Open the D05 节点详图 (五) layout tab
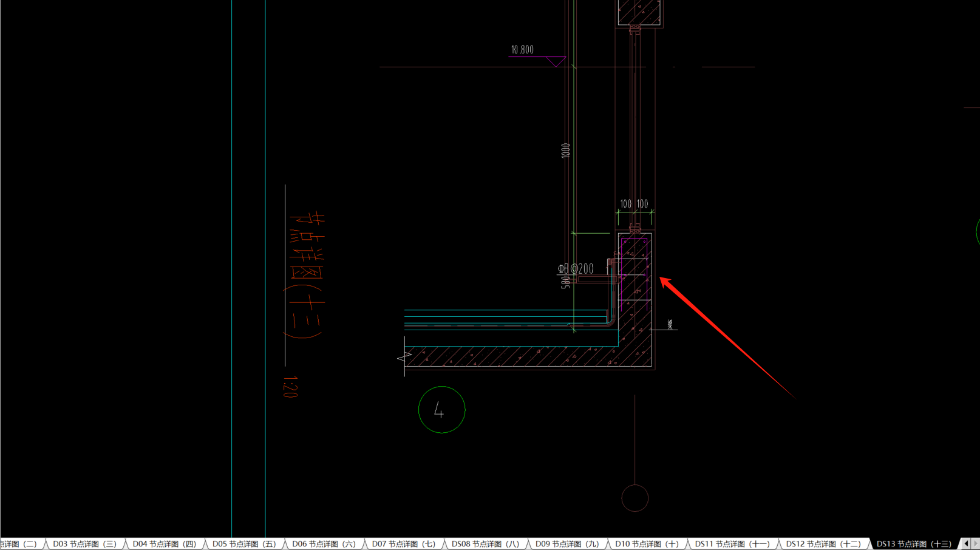This screenshot has height=550, width=980. [x=244, y=544]
